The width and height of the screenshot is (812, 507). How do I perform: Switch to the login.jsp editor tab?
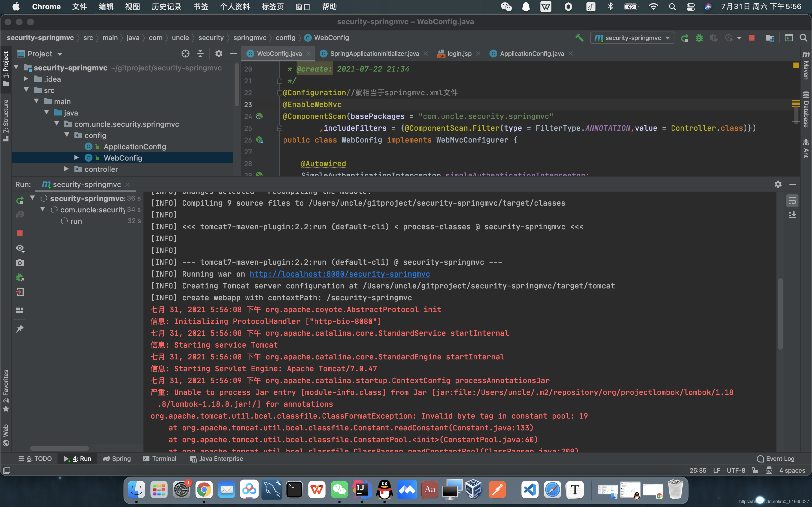click(x=459, y=54)
